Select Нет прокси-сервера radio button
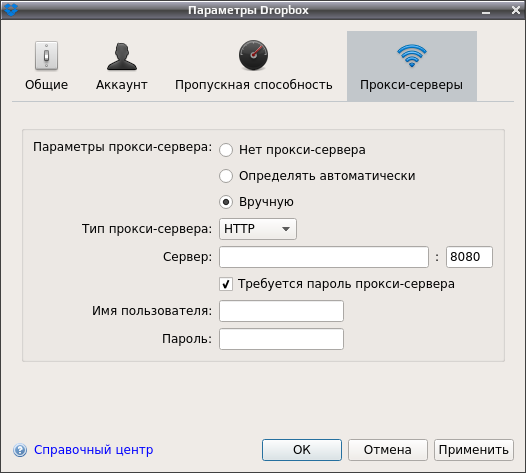This screenshot has width=526, height=473. tap(226, 150)
